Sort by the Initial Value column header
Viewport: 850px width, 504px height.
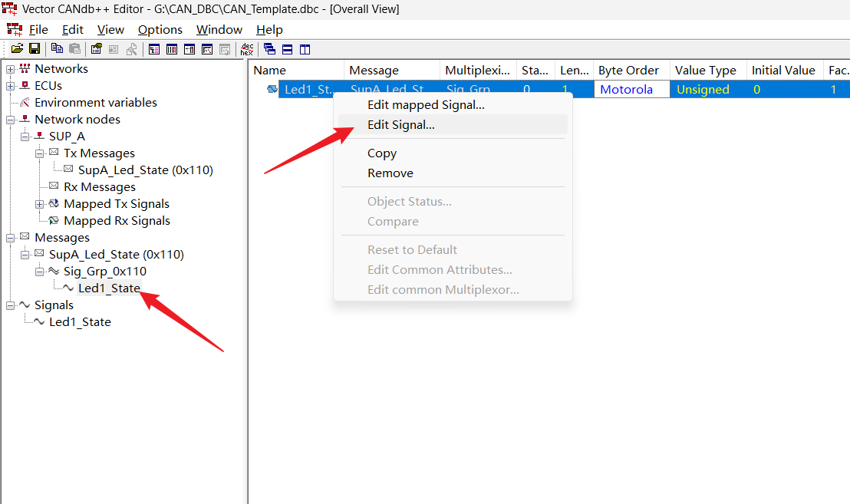click(x=785, y=71)
